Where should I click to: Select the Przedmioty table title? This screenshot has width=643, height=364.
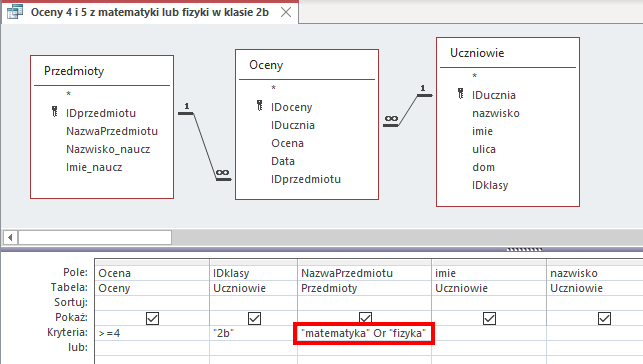pyautogui.click(x=74, y=71)
